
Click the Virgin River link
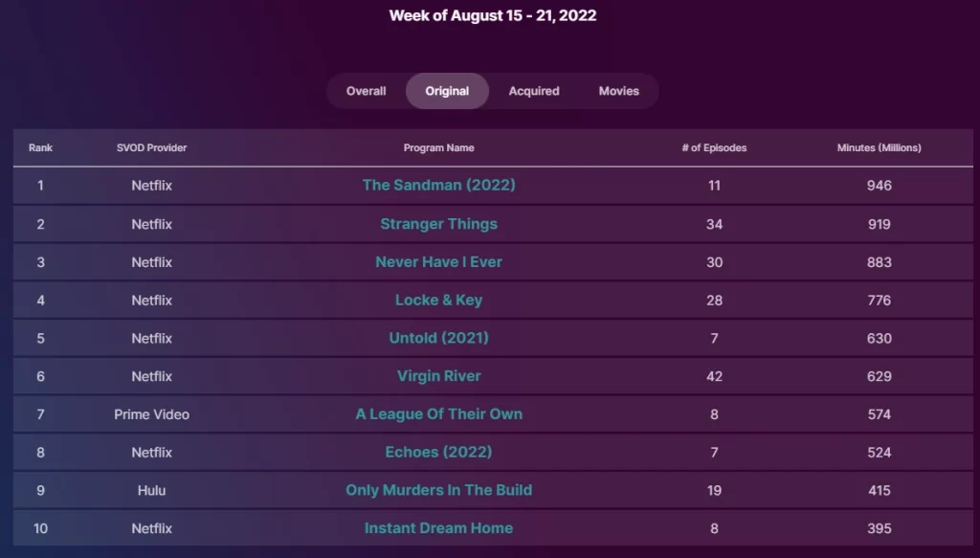438,376
